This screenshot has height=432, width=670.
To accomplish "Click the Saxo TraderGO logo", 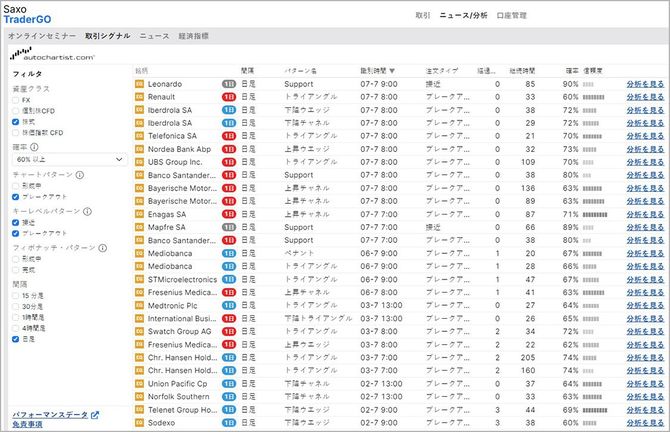I will (27, 14).
